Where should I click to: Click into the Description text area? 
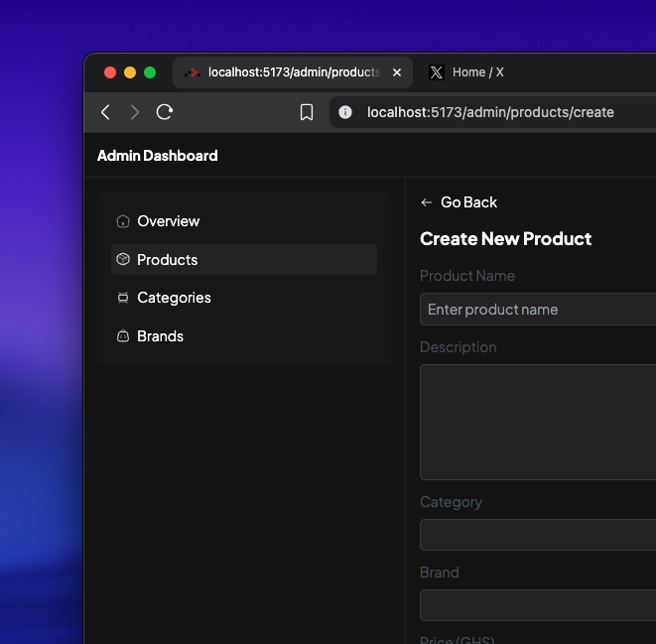[x=538, y=422]
